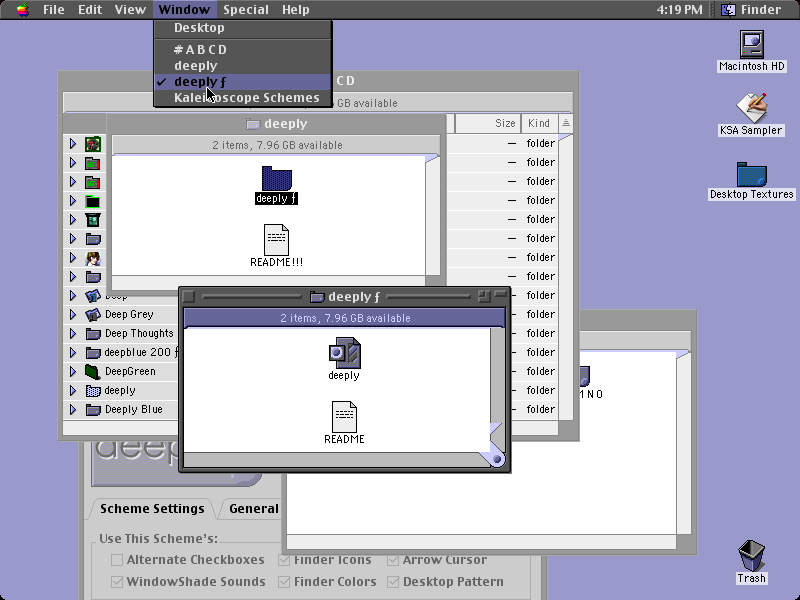
Task: Choose # A B C D in Window menu
Action: coord(243,50)
